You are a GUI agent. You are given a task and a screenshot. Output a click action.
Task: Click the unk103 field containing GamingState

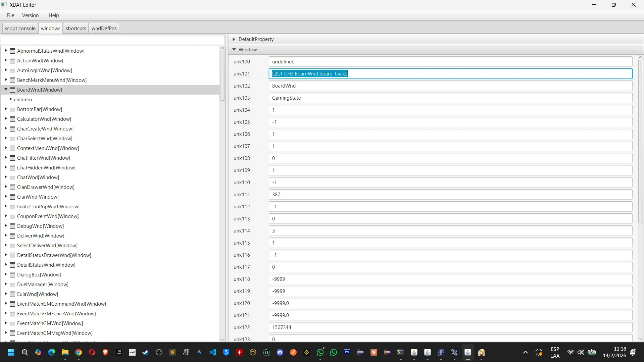click(x=450, y=98)
